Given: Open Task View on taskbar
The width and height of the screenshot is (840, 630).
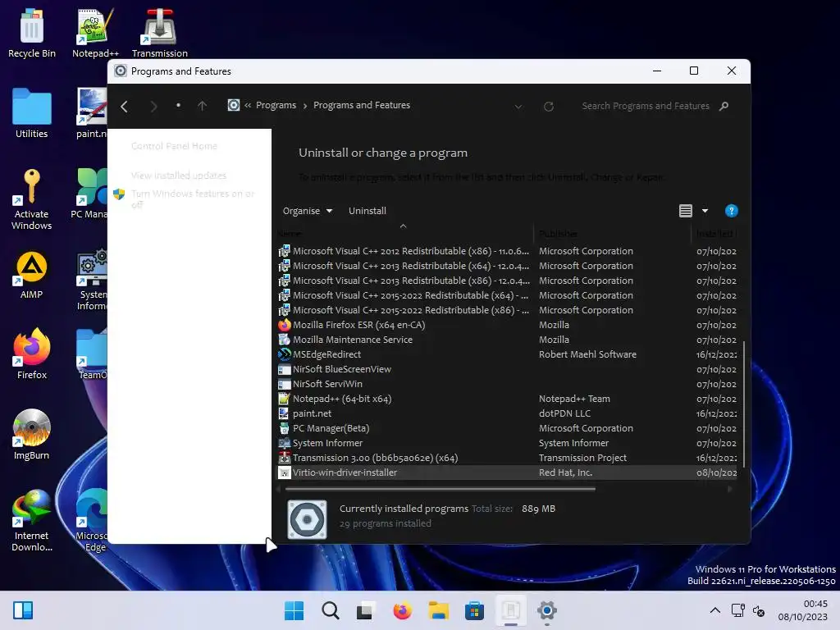Looking at the screenshot, I should pyautogui.click(x=366, y=610).
